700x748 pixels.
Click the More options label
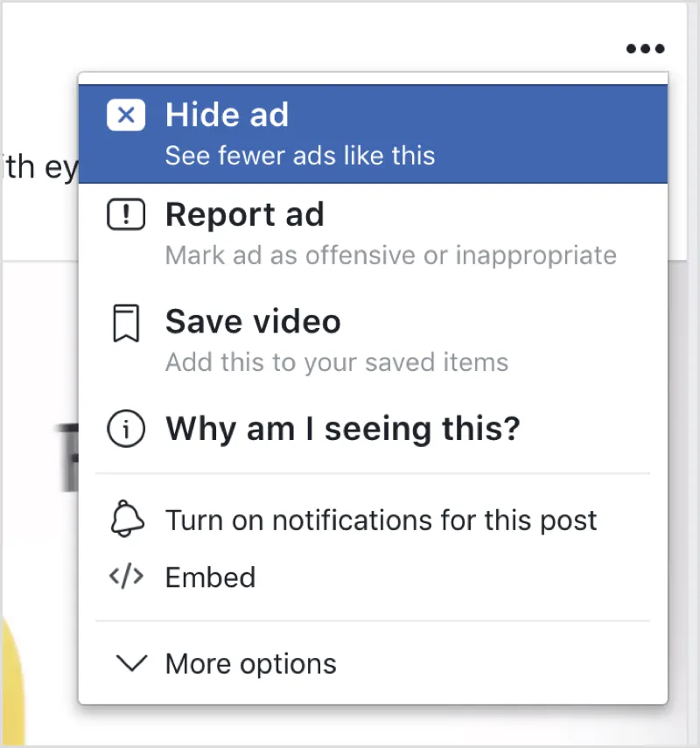[x=251, y=664]
